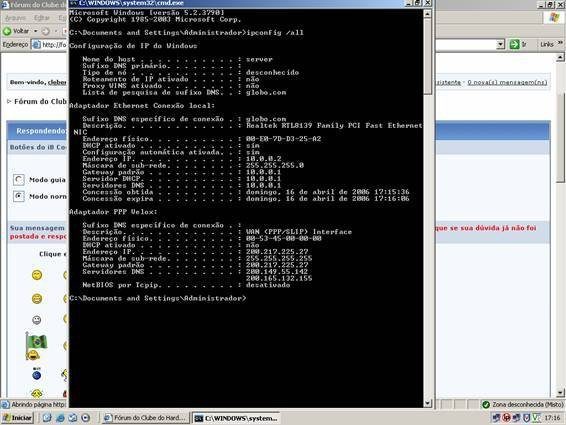Viewport: 566px width, 425px height.
Task: Click the Zona desconhecida (Misto) status text
Action: coord(527,404)
